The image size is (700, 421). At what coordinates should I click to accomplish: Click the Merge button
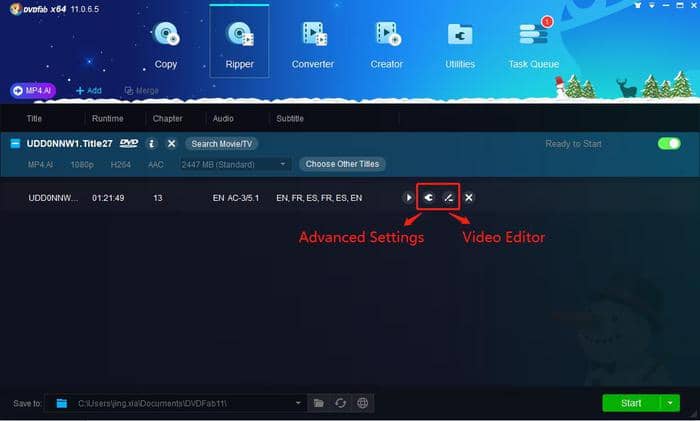point(142,91)
